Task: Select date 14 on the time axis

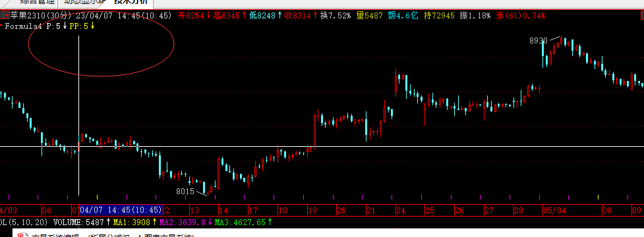Action: (x=223, y=211)
